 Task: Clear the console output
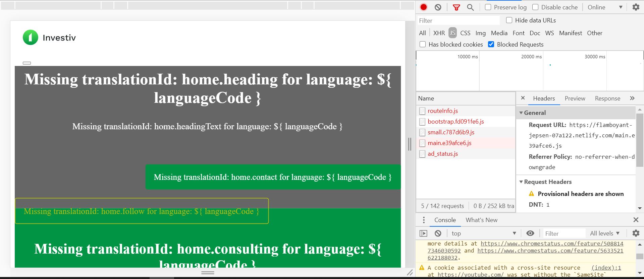pyautogui.click(x=438, y=233)
